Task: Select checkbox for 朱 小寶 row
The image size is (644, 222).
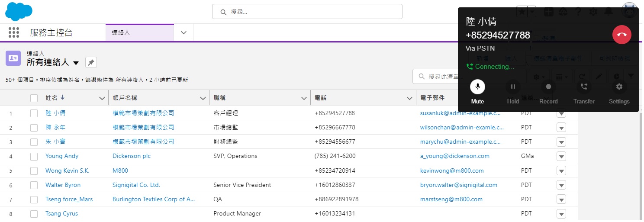Action: click(34, 142)
